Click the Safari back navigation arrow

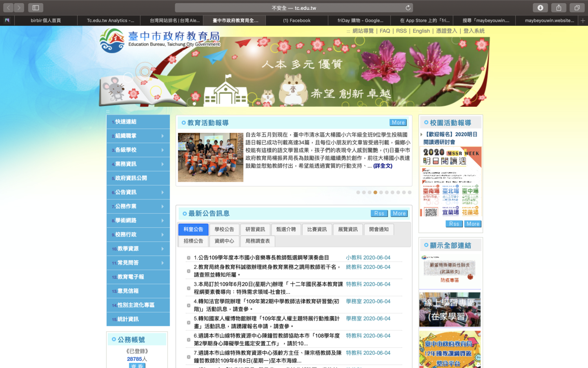pos(9,8)
